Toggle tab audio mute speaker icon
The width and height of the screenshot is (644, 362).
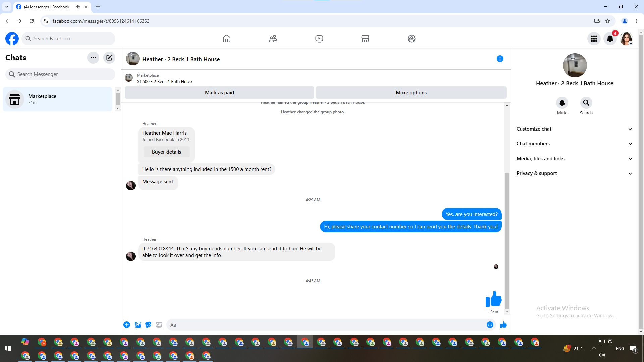78,7
